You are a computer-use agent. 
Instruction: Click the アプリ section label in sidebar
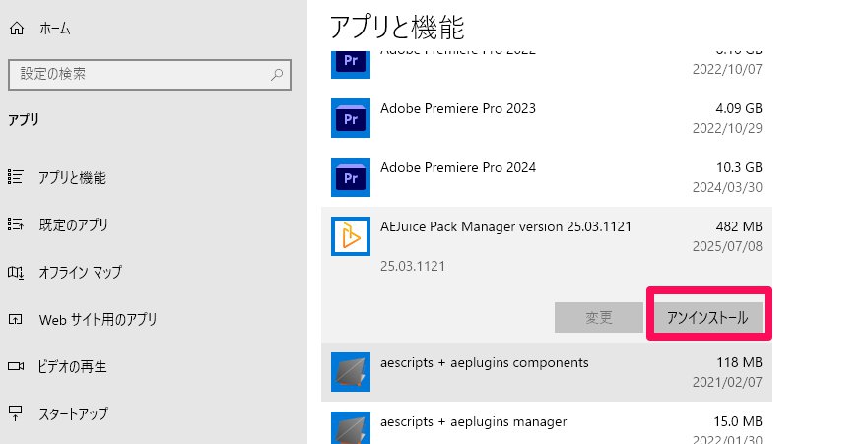tap(24, 119)
